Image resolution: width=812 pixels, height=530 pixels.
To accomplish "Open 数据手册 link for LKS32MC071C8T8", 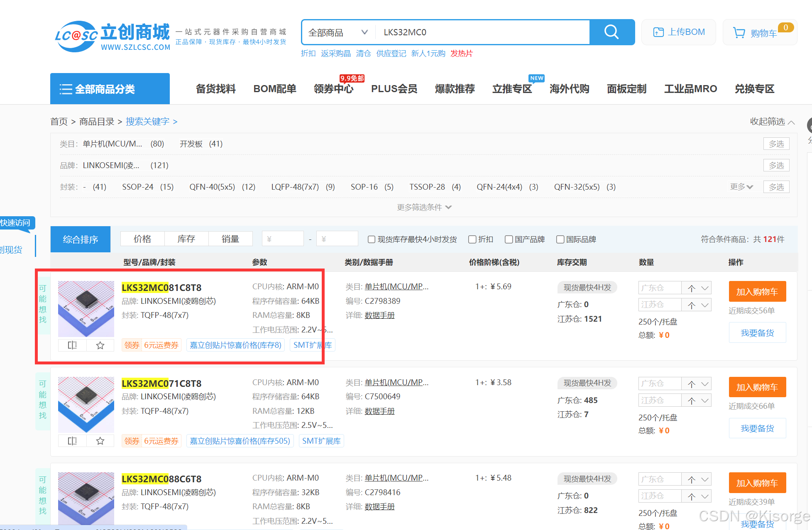I will point(379,411).
